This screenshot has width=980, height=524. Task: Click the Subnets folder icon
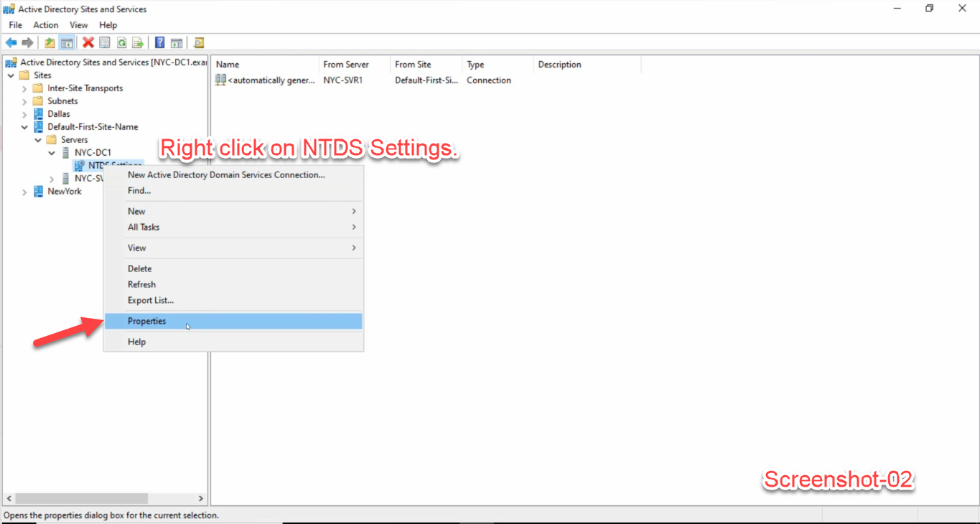coord(39,101)
